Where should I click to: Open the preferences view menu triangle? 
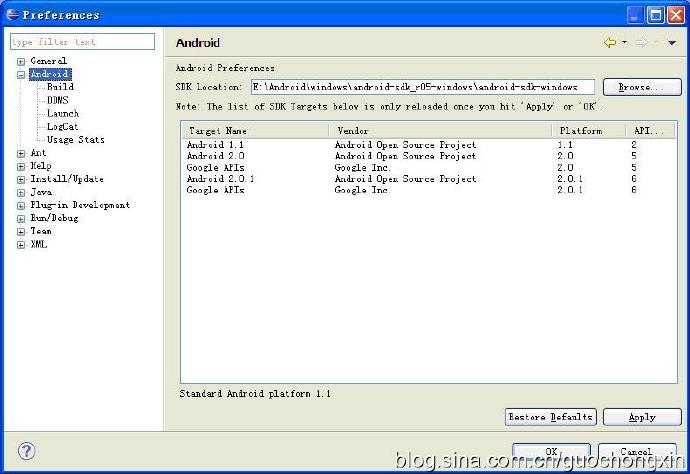672,43
